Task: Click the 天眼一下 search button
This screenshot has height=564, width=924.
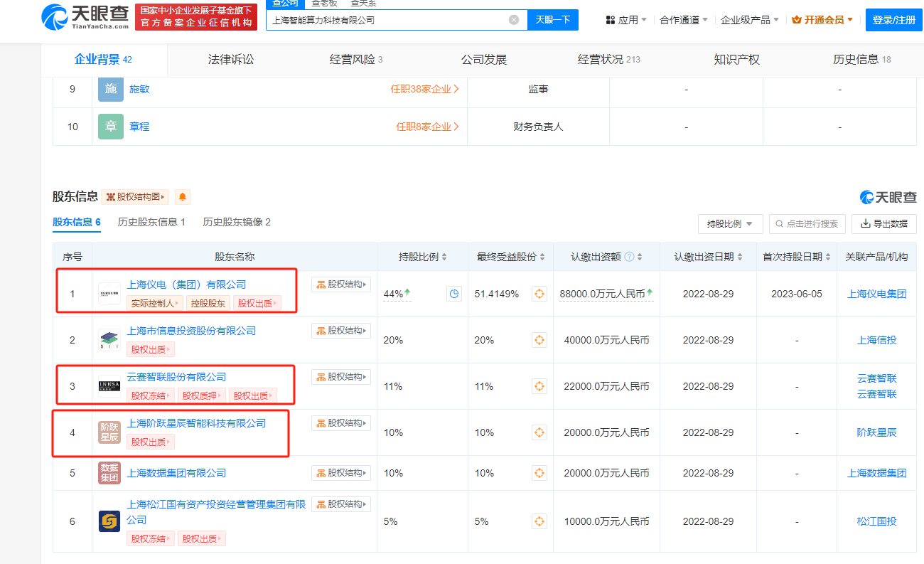Action: coord(553,20)
